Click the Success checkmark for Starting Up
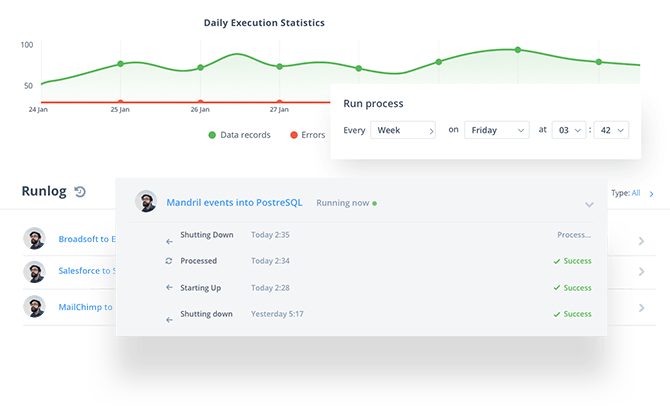Viewport: 670px width, 406px height. pos(556,288)
